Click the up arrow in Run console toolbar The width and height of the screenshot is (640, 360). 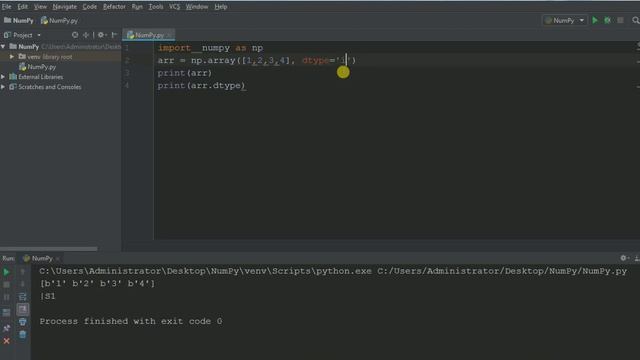[x=22, y=272]
